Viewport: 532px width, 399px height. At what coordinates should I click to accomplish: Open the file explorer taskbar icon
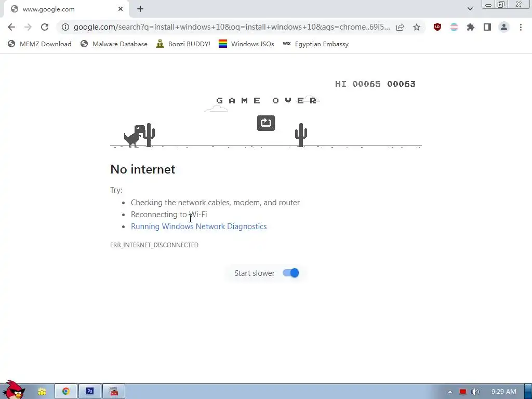42,392
